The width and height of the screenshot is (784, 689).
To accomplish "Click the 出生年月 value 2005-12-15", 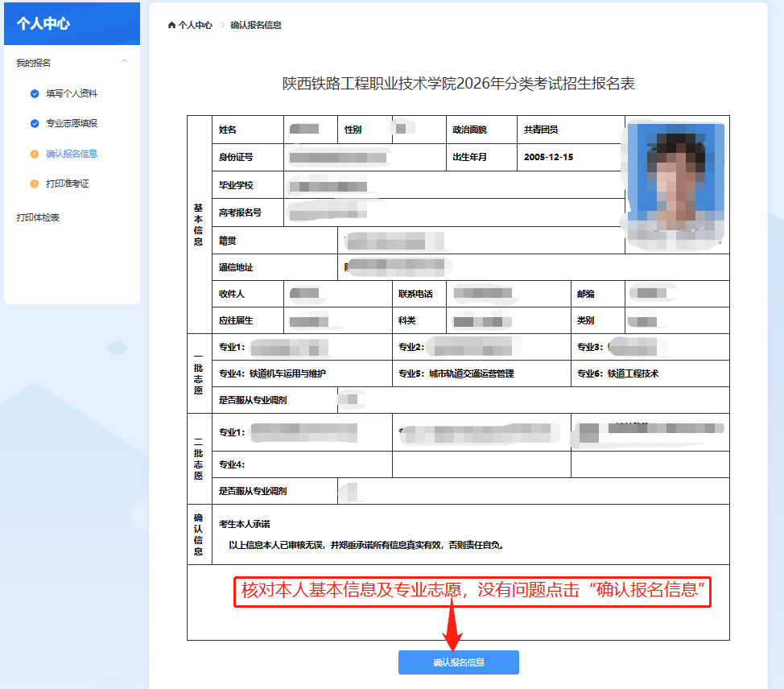I will pos(548,157).
